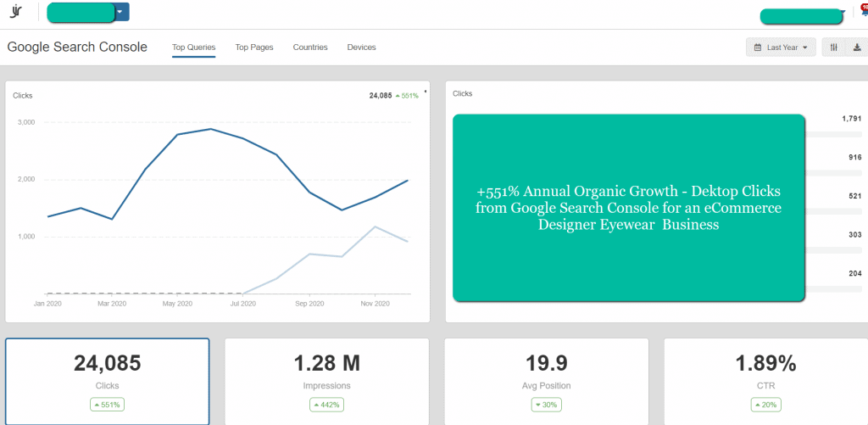Click the download icon in the toolbar
This screenshot has width=868, height=425.
[857, 48]
